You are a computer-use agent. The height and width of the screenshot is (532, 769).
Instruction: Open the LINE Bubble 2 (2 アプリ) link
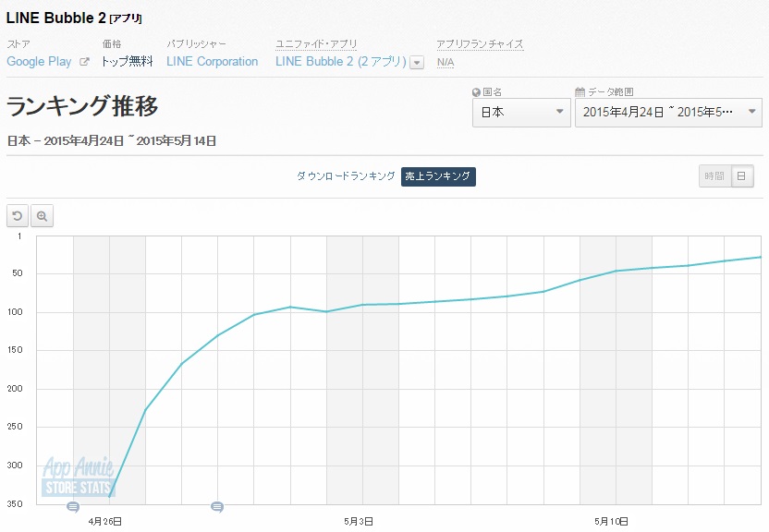(x=340, y=62)
